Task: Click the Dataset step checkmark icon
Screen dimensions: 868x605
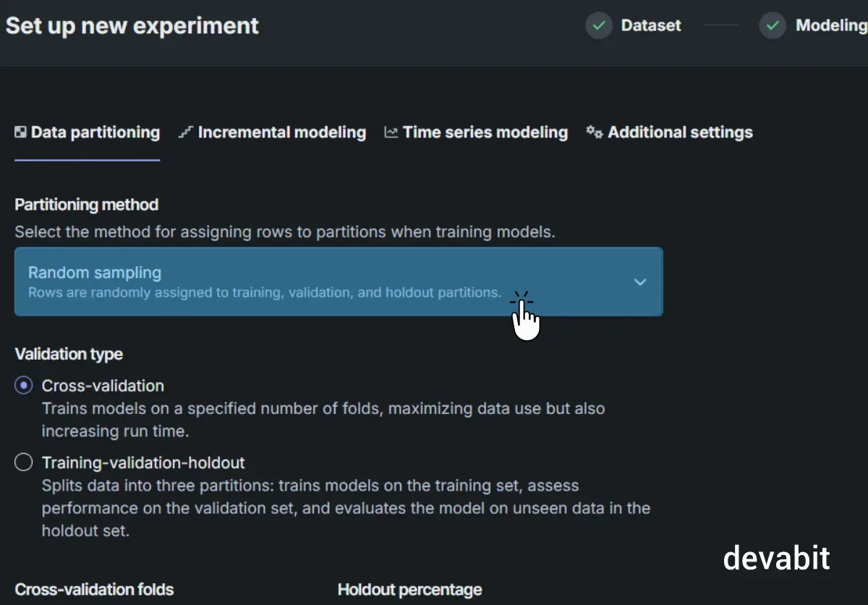Action: pos(599,26)
